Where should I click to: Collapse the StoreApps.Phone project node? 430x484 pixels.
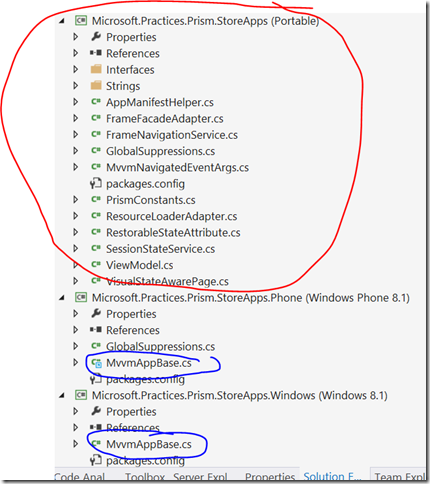pos(62,298)
